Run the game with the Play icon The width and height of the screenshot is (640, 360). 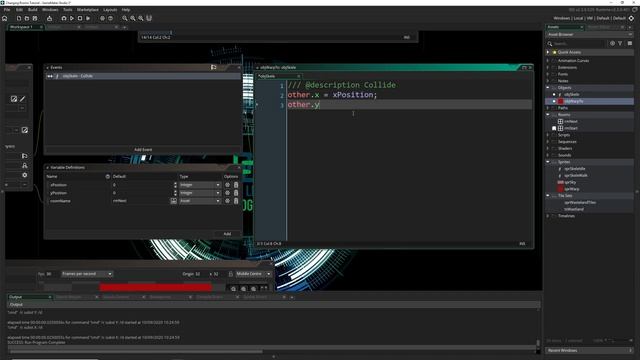coord(72,18)
